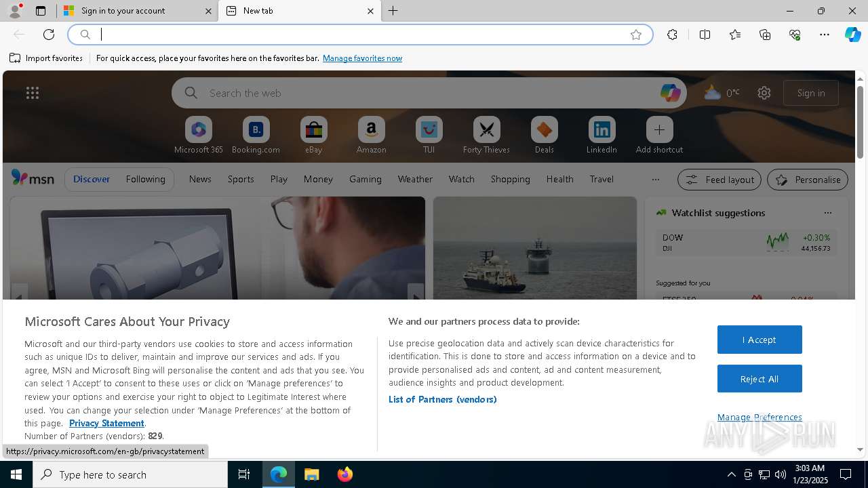Close the New tab tab
The image size is (868, 488).
[x=370, y=11]
